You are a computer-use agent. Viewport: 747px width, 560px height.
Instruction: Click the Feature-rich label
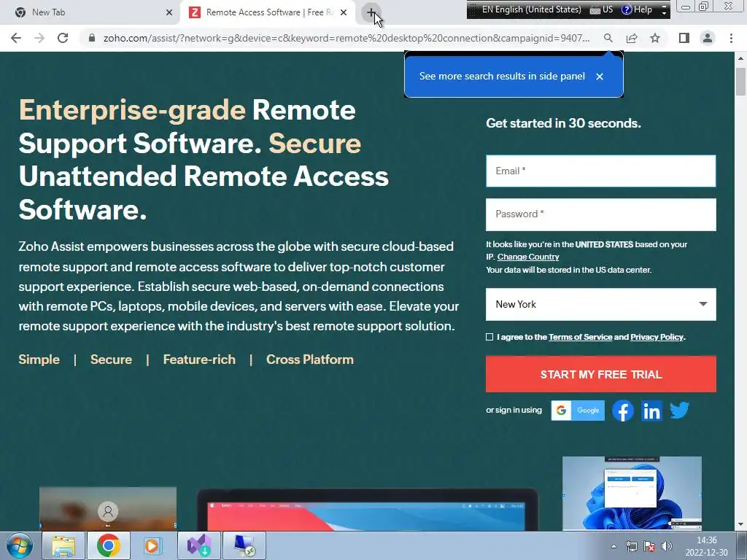199,359
